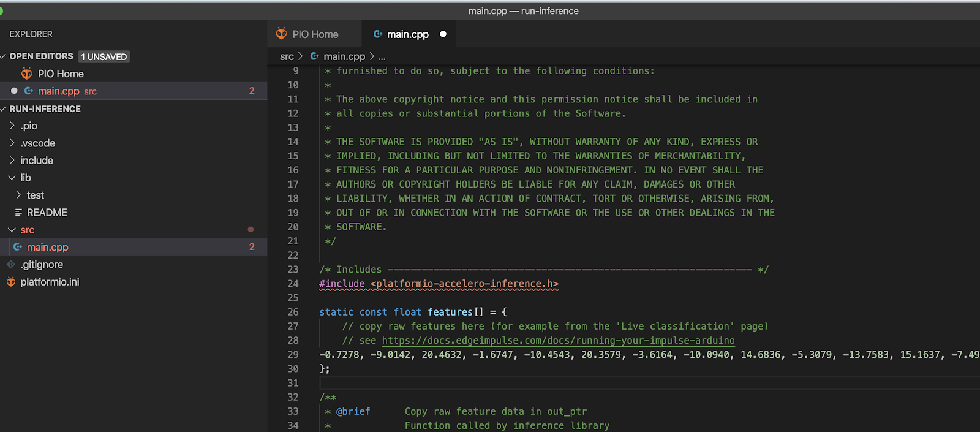Click the C++ icon beside main.cpp in Open Editors
Viewport: 980px width, 432px height.
pyautogui.click(x=28, y=91)
